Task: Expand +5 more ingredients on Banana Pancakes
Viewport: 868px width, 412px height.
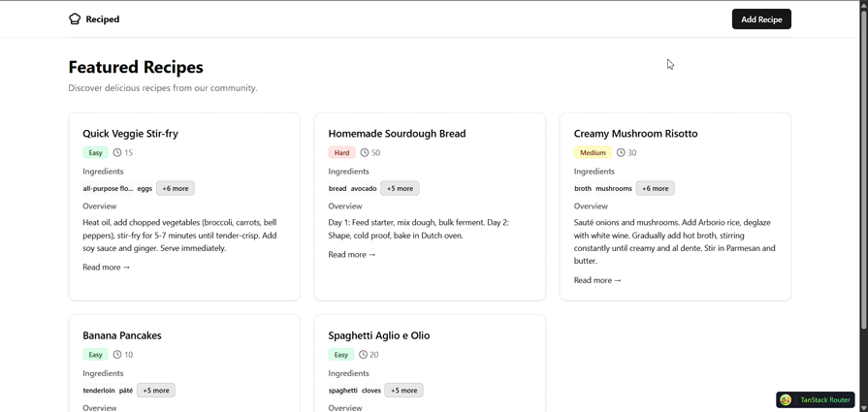Action: coord(156,391)
